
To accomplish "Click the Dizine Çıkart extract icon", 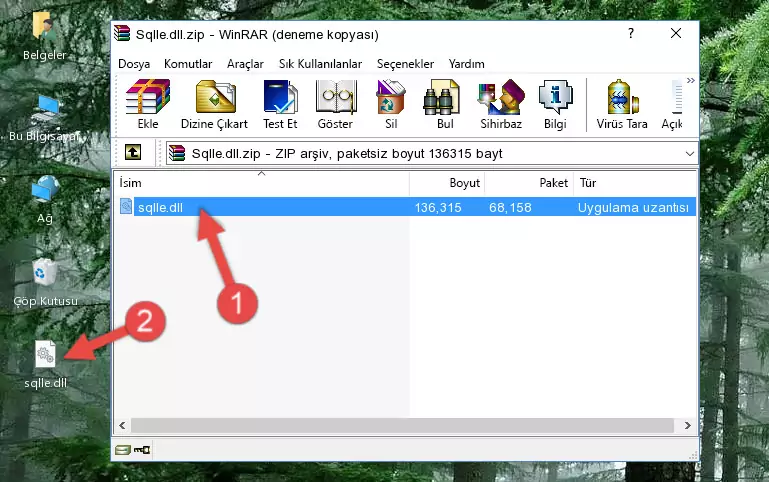I will (215, 97).
